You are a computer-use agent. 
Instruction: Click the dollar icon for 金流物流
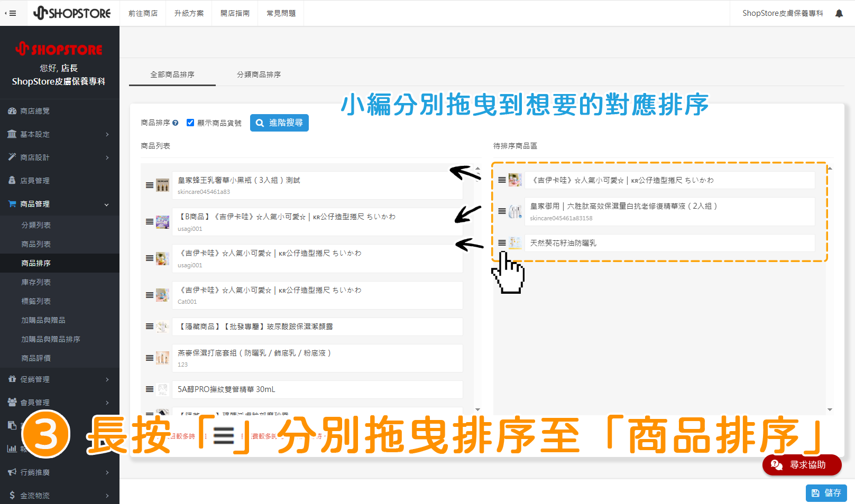tap(12, 495)
